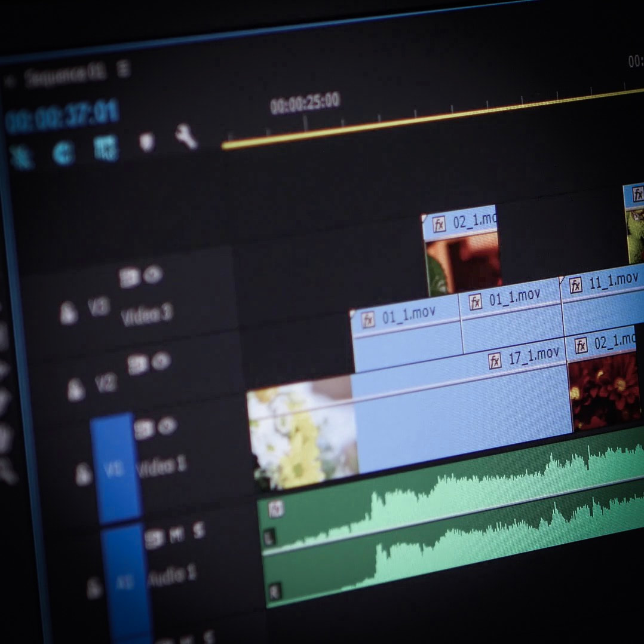The image size is (644, 644).
Task: Open the timeline wrench display settings
Action: click(x=186, y=137)
